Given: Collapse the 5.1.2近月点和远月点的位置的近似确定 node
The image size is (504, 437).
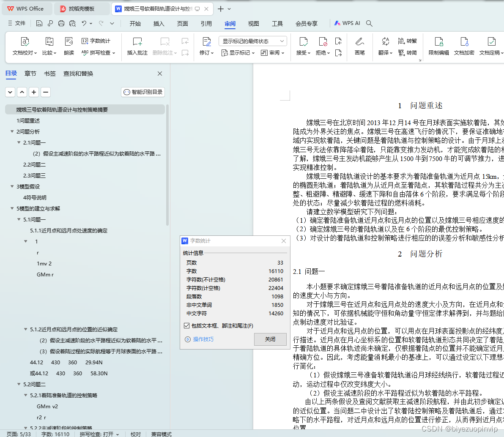Looking at the screenshot, I should tap(25, 329).
